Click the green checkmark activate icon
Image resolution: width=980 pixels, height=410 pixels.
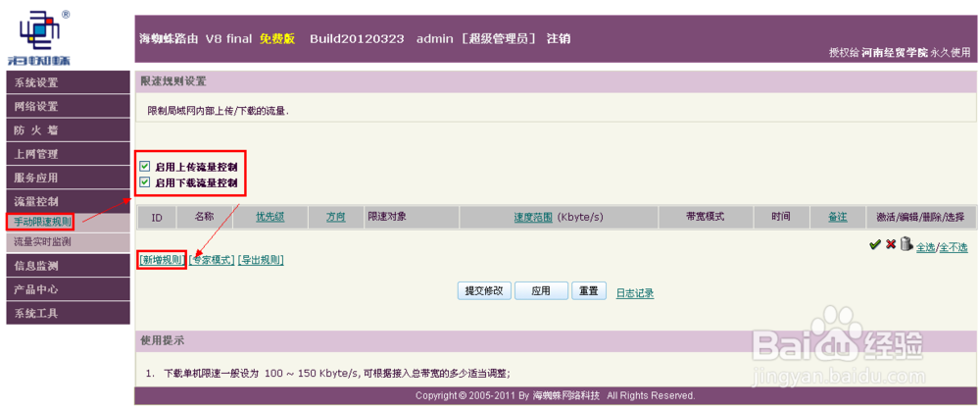tap(875, 246)
